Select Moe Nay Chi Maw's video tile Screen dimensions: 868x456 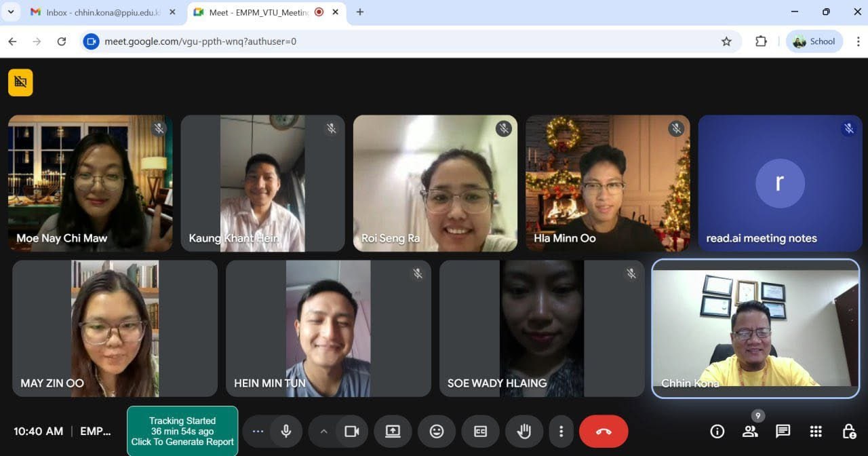pos(90,183)
